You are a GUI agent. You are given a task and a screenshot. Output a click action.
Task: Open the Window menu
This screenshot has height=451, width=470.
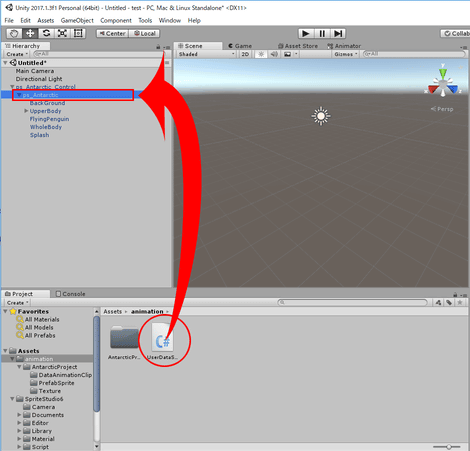point(170,20)
